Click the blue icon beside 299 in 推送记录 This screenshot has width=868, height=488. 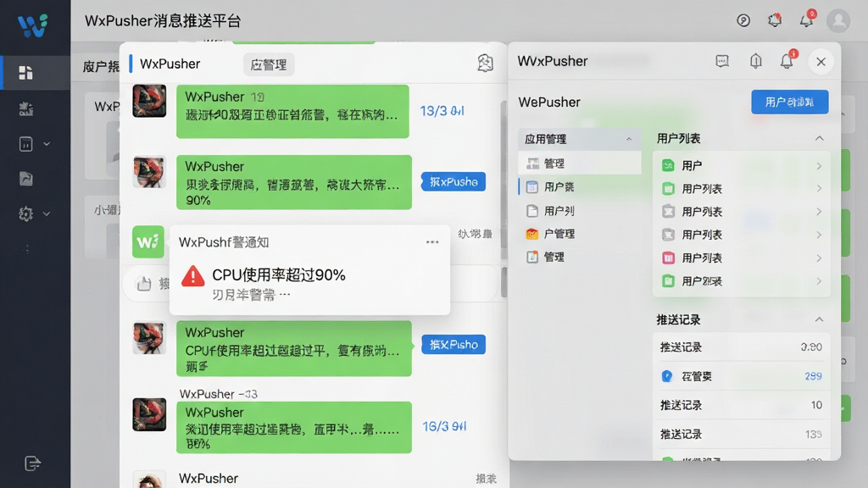coord(667,376)
